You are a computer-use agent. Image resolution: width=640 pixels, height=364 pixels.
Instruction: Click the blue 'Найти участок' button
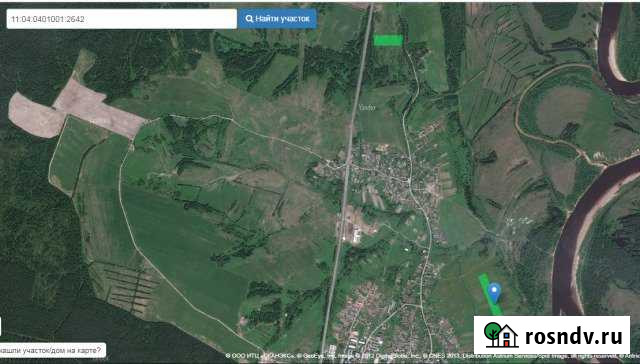coord(278,19)
